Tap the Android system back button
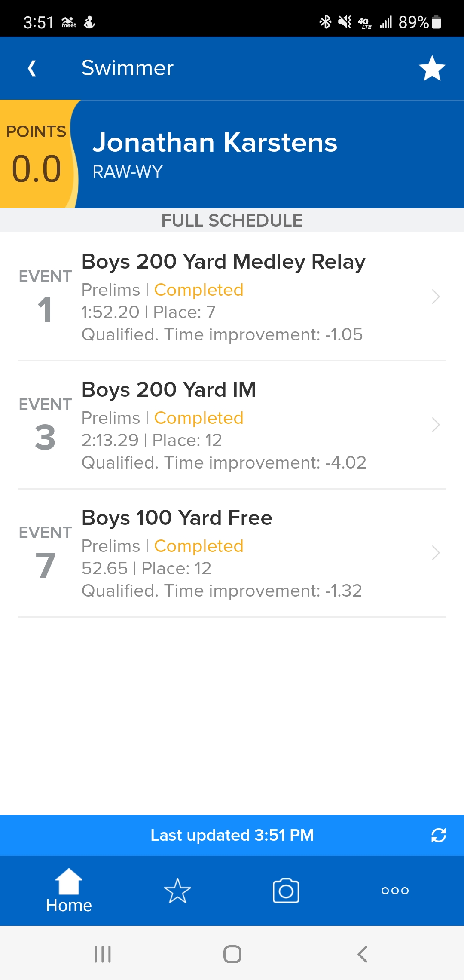464x980 pixels. click(362, 954)
